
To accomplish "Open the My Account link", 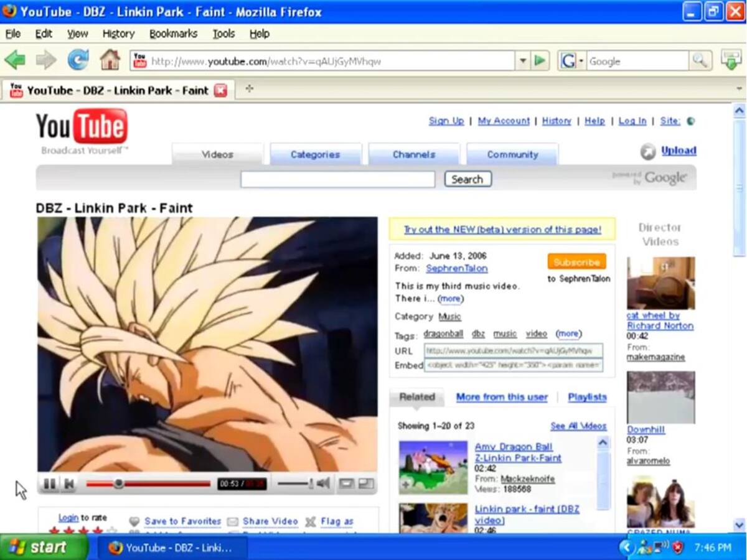I will tap(504, 121).
